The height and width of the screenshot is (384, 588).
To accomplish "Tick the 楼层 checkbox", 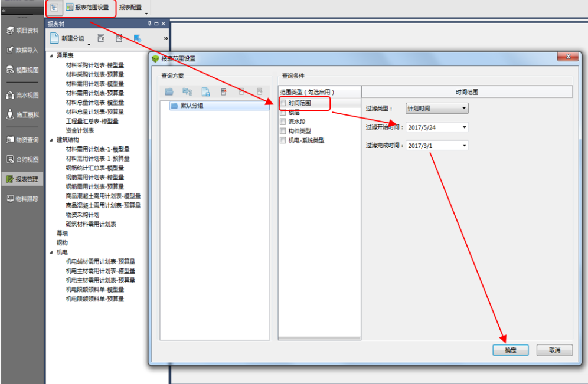I will [283, 113].
